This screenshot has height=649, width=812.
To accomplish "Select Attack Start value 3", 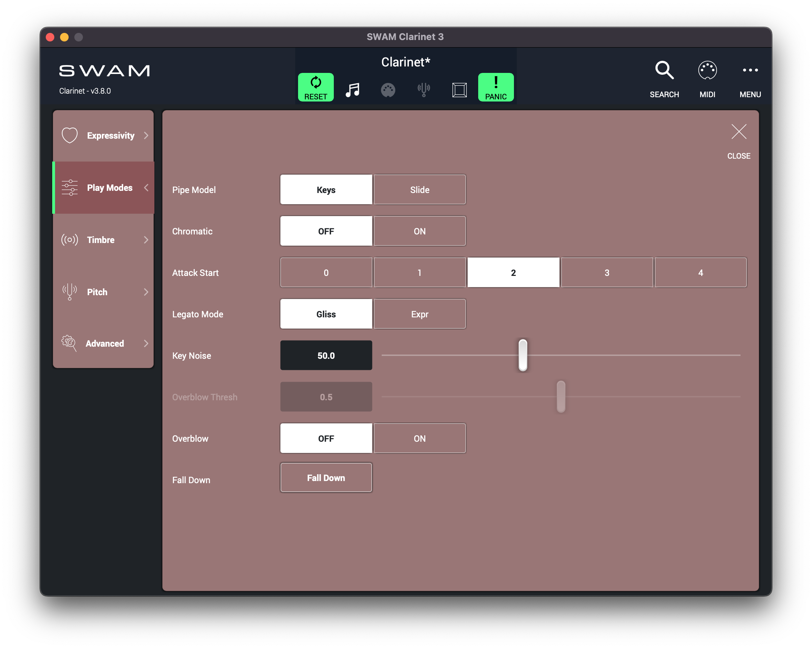I will click(x=606, y=272).
